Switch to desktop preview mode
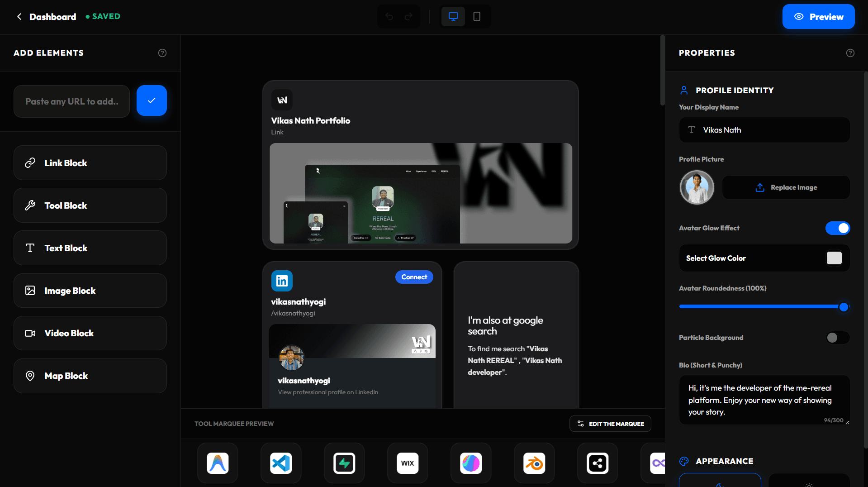This screenshot has height=487, width=868. [453, 16]
